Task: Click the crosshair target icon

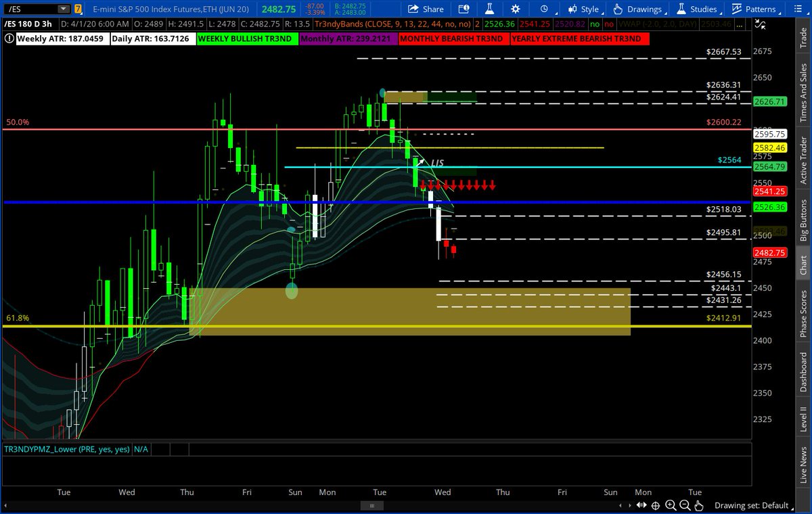Action: tap(656, 505)
